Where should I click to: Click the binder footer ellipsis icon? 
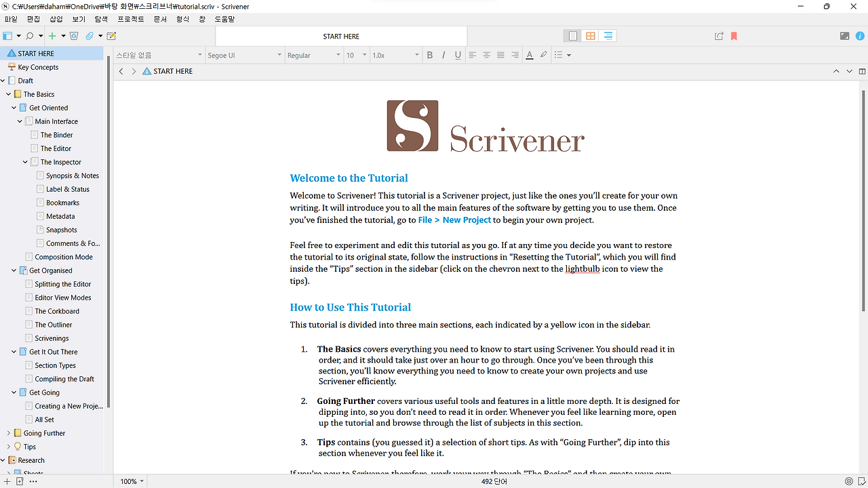coord(33,481)
